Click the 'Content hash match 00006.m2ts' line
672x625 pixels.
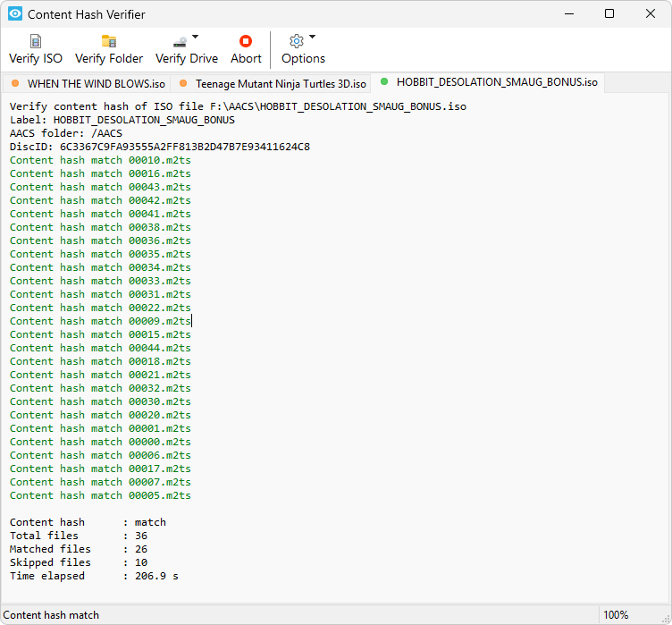100,455
